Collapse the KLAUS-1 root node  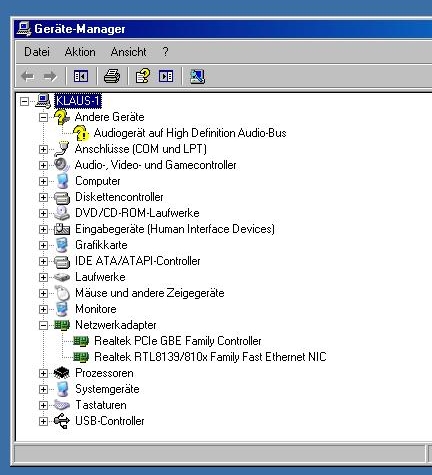[x=24, y=101]
